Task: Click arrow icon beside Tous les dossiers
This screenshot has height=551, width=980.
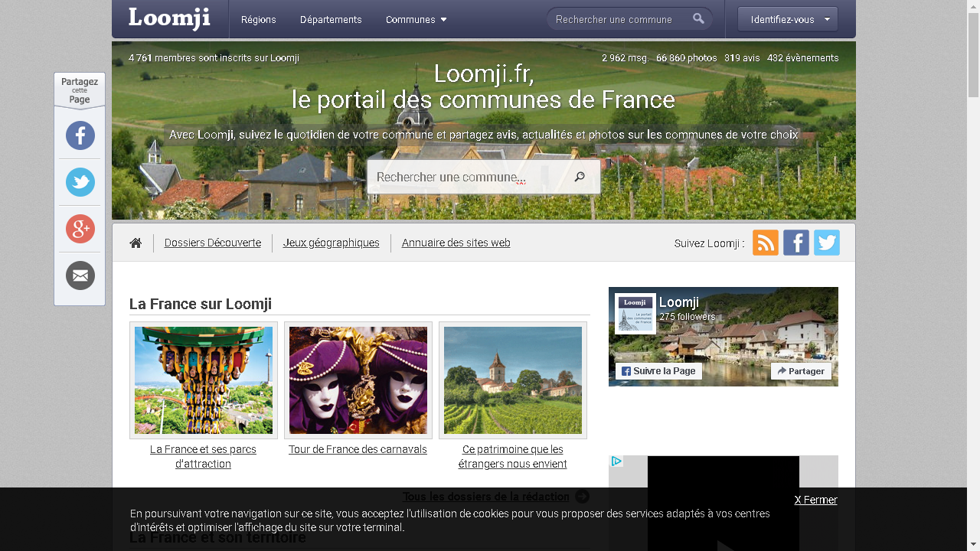Action: (x=582, y=497)
